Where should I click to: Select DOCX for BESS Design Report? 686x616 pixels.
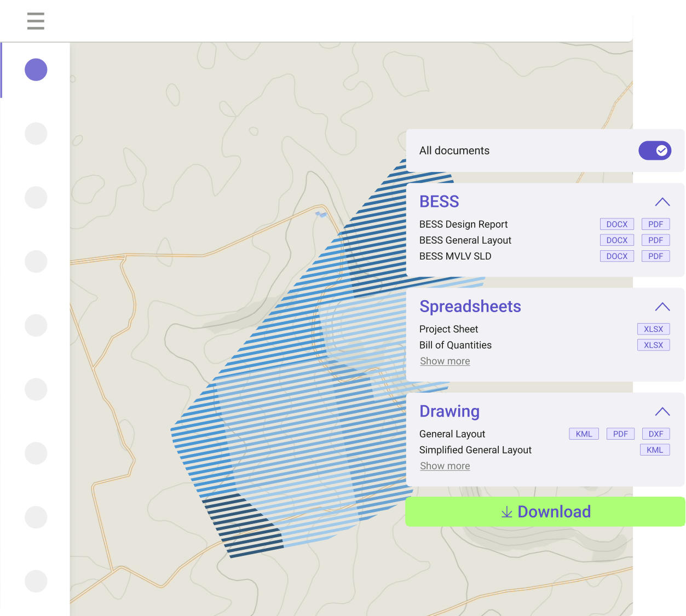(616, 224)
